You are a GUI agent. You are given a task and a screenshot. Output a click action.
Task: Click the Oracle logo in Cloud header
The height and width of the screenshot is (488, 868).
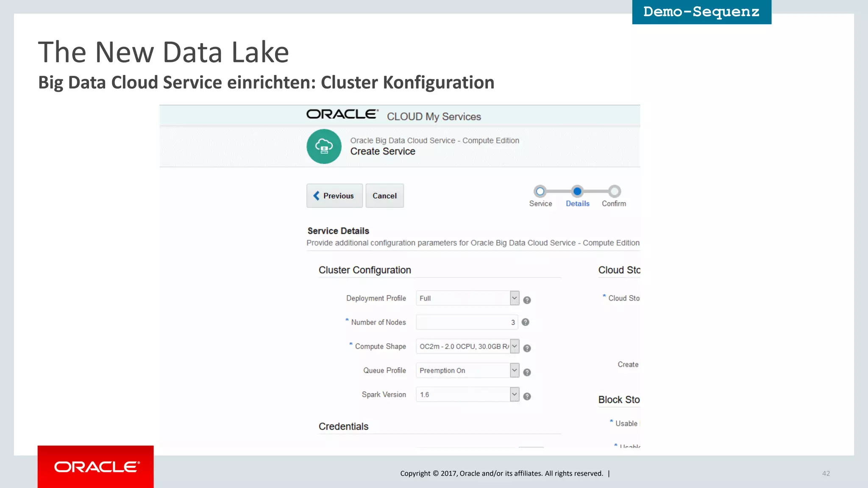pyautogui.click(x=342, y=114)
